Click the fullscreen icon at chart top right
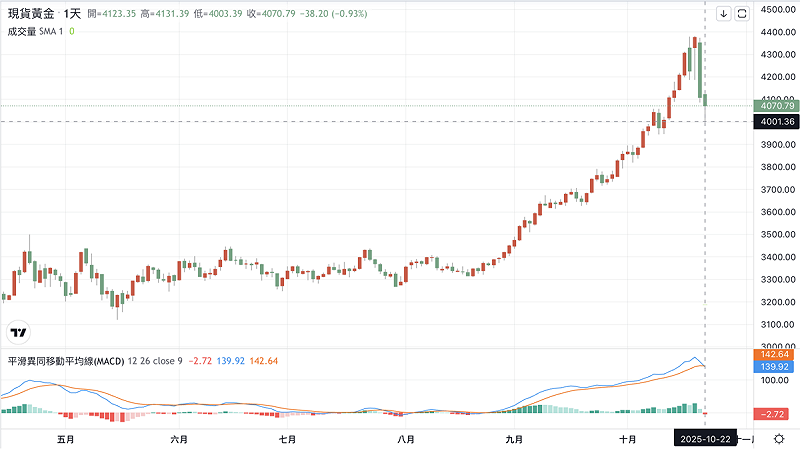800x455 pixels. [x=742, y=14]
